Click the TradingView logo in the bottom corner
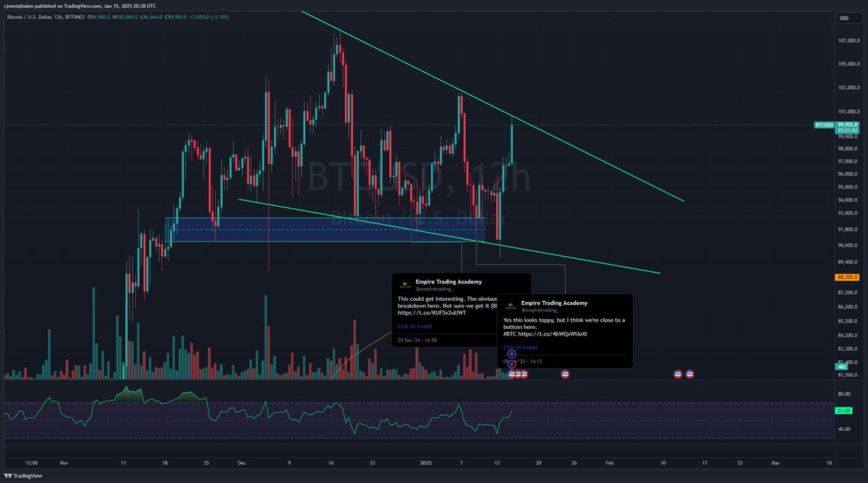 22,476
